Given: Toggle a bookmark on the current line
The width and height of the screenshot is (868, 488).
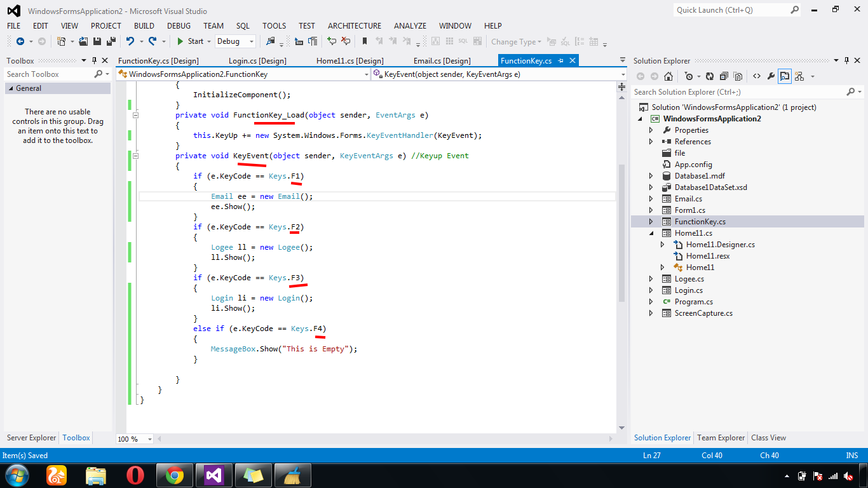Looking at the screenshot, I should [365, 41].
